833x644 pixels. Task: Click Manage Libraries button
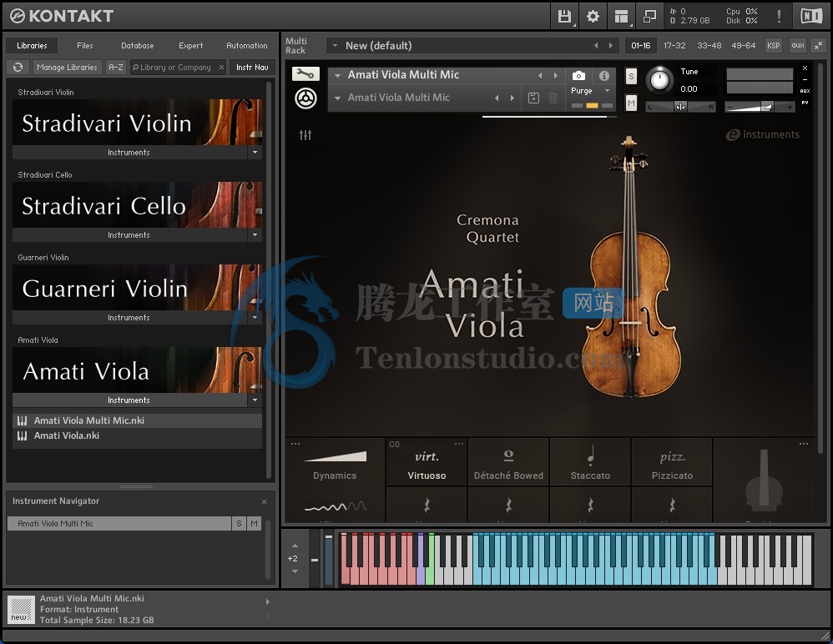pos(68,68)
